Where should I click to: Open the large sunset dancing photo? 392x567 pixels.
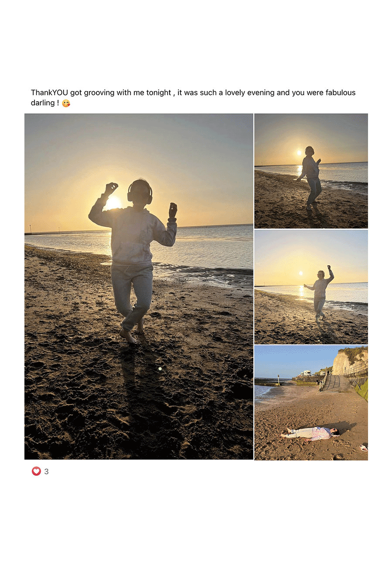coord(139,286)
